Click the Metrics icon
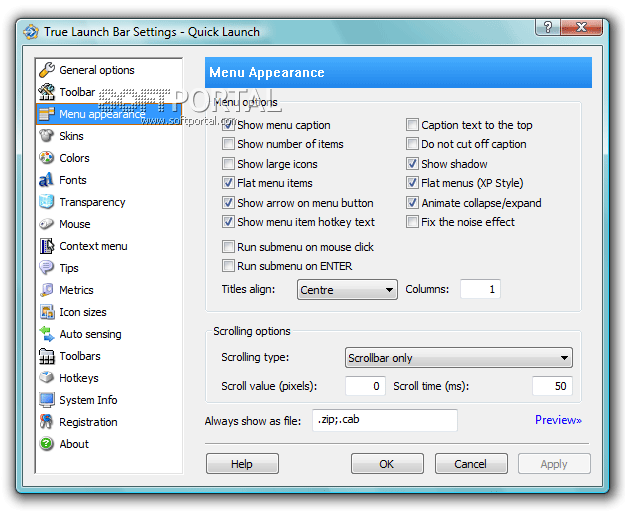 [x=47, y=290]
